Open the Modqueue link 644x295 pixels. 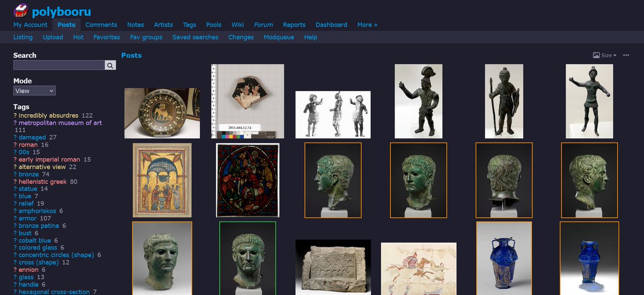click(279, 37)
